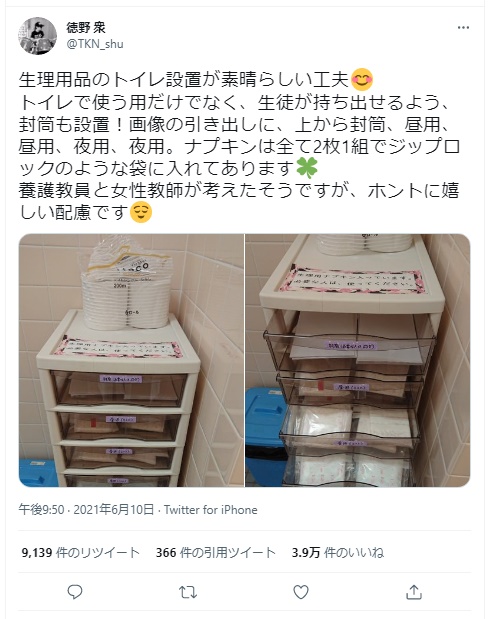Open right photo of open drawers
This screenshot has height=619, width=489.
click(358, 360)
